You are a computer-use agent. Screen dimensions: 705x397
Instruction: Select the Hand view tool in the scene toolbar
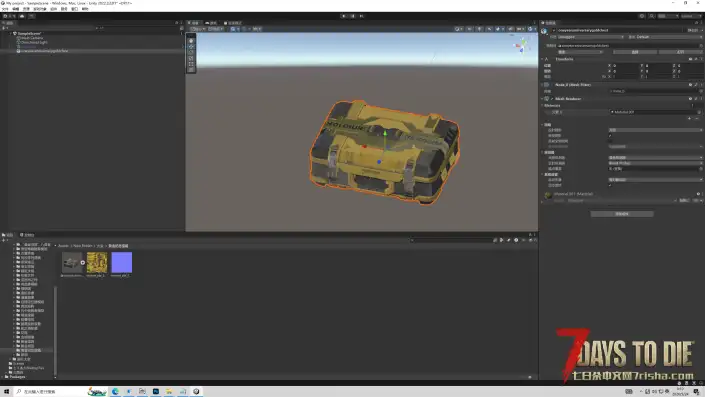(191, 40)
